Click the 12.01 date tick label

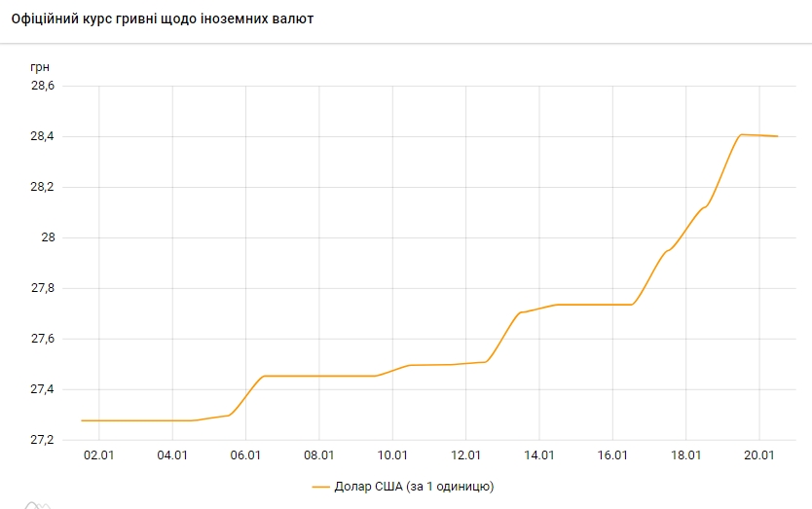(x=466, y=454)
